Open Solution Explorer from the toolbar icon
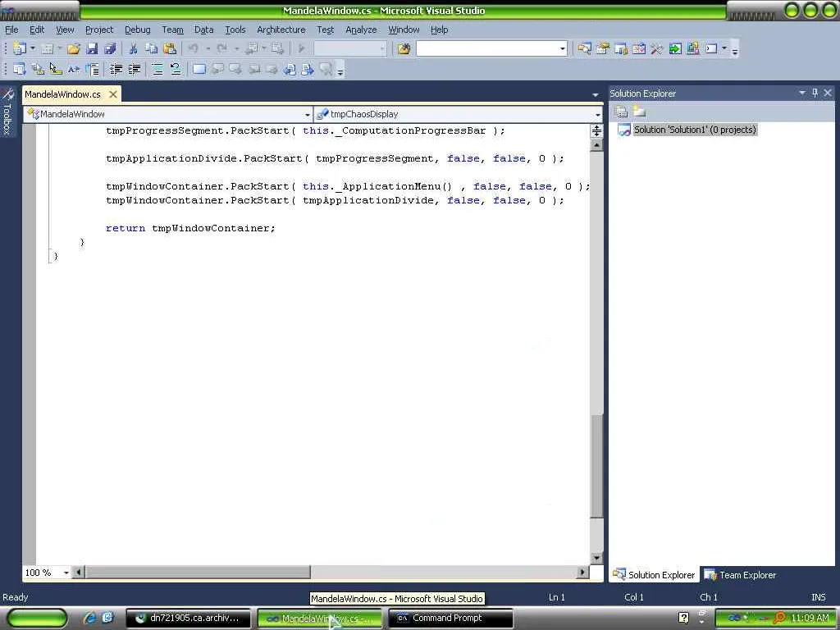Viewport: 840px width, 630px height. [x=584, y=48]
